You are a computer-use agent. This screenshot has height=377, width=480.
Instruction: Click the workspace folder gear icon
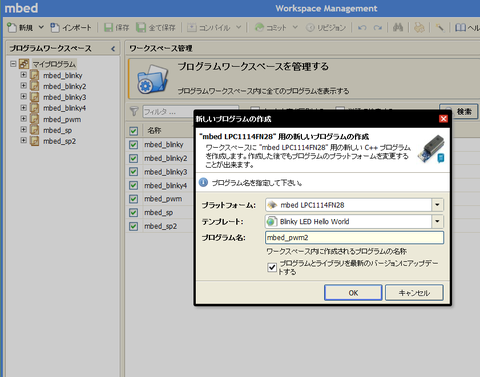click(x=152, y=80)
